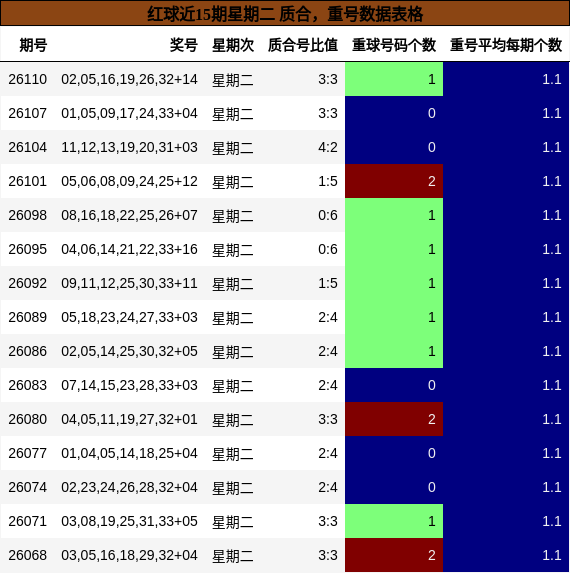Click issue number 26095

[28, 249]
